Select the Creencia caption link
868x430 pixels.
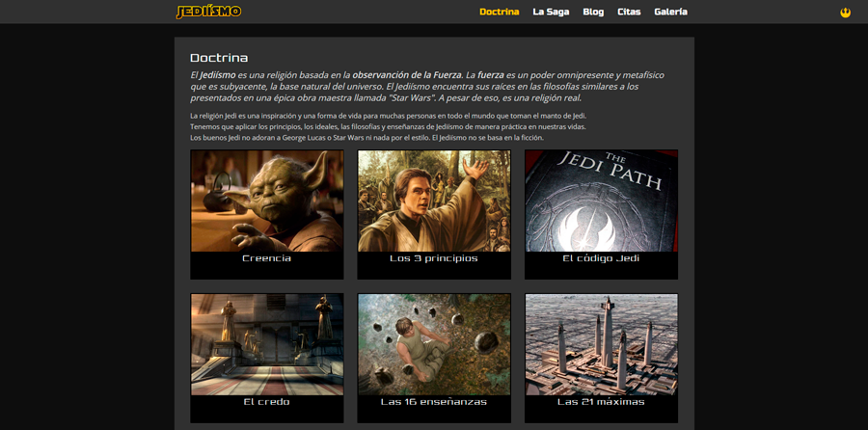pyautogui.click(x=267, y=258)
